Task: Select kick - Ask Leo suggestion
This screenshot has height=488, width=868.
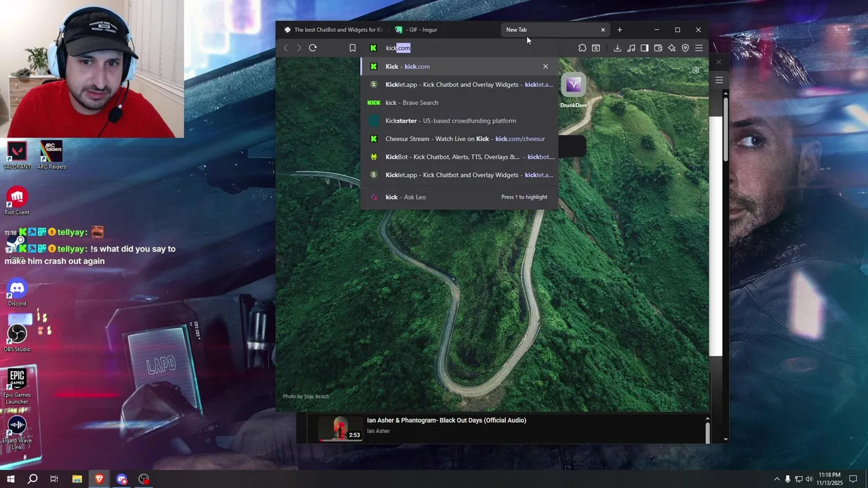Action: (x=459, y=197)
